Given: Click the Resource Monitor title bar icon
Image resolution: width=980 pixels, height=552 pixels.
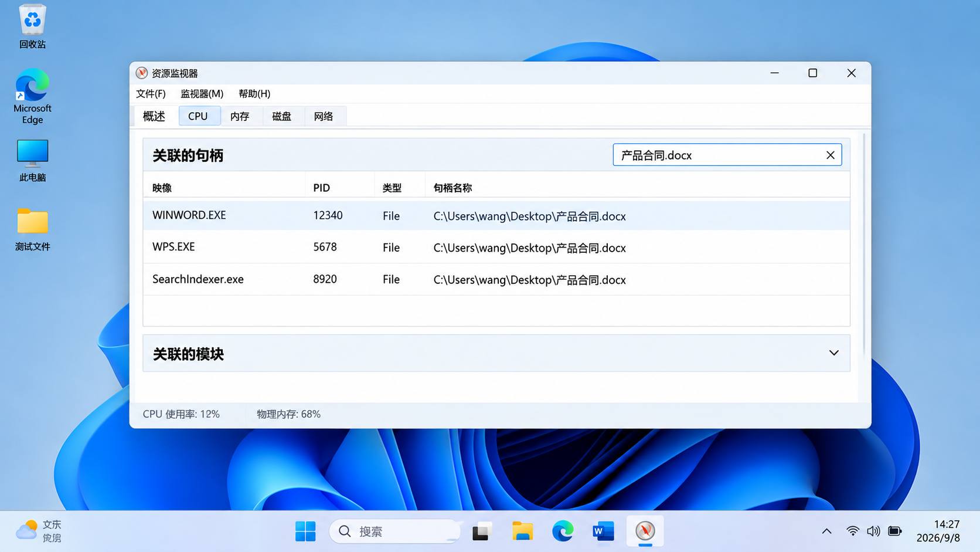Looking at the screenshot, I should (x=141, y=73).
